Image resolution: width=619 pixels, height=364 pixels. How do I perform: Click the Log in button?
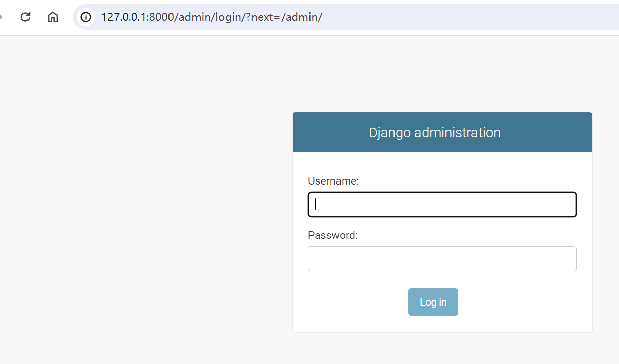pos(433,302)
